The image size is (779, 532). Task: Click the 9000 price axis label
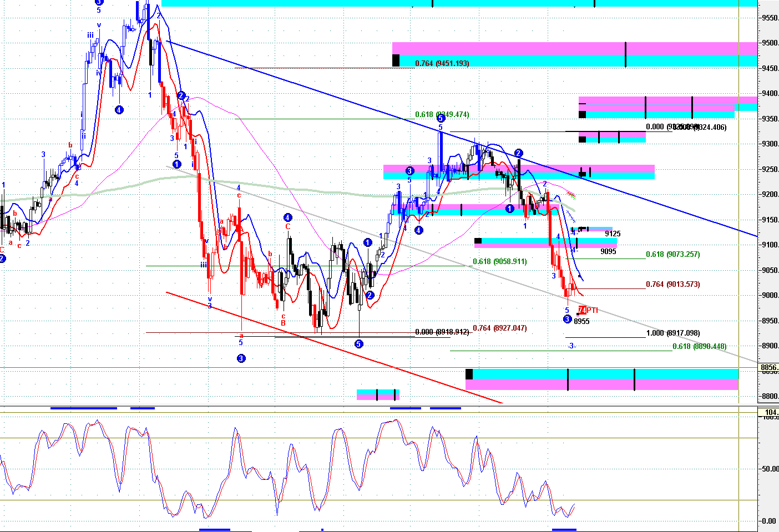[x=770, y=295]
